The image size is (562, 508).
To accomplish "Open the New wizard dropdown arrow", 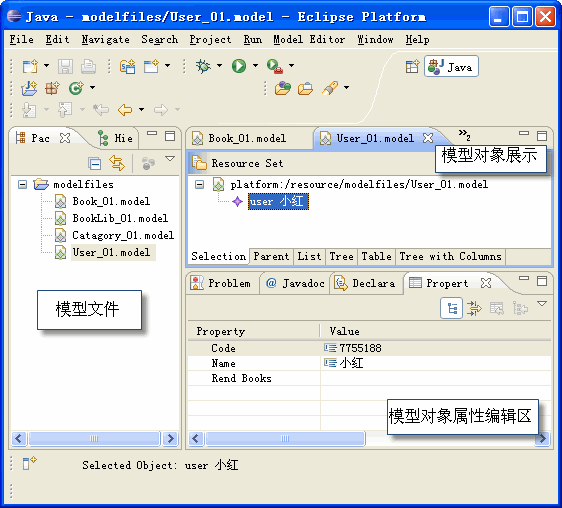I will [47, 66].
